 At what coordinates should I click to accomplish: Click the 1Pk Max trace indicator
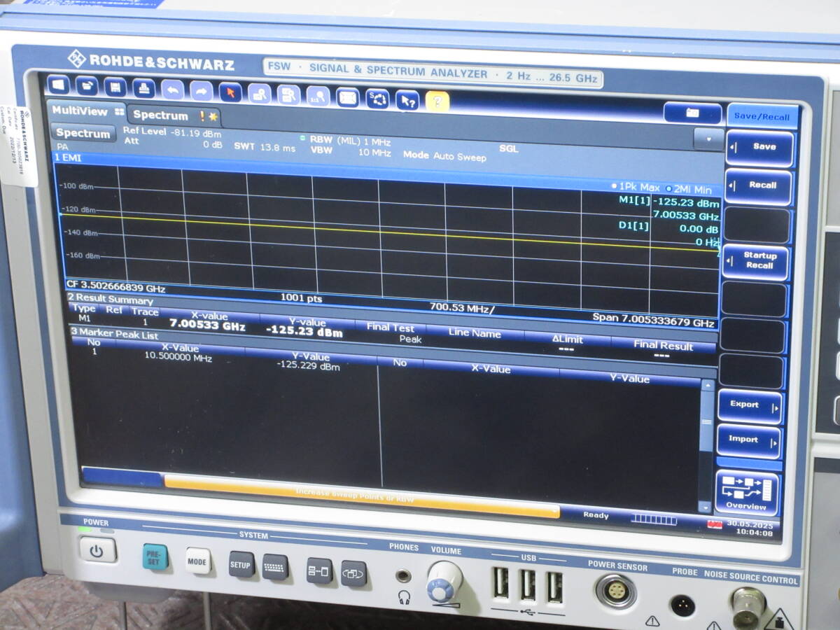(x=636, y=188)
